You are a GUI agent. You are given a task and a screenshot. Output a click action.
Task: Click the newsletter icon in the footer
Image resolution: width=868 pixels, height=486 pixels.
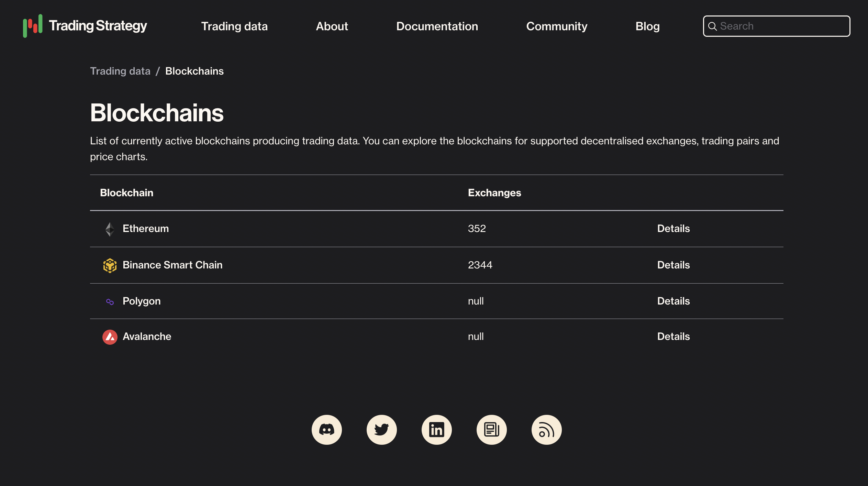491,429
